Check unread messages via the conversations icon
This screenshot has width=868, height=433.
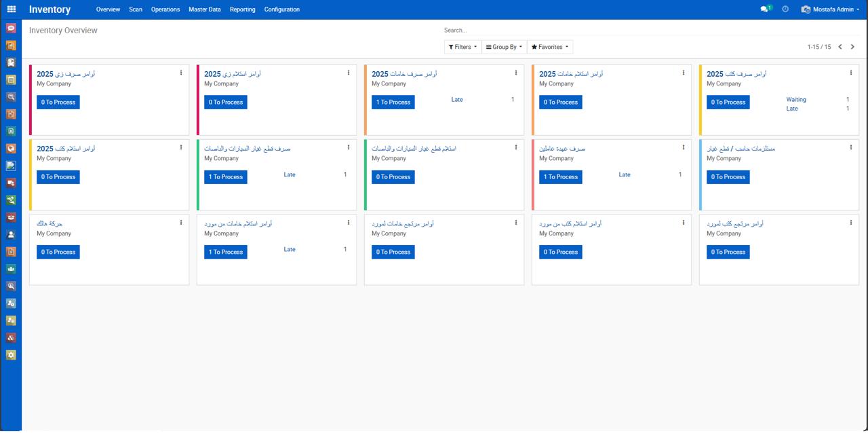coord(764,9)
